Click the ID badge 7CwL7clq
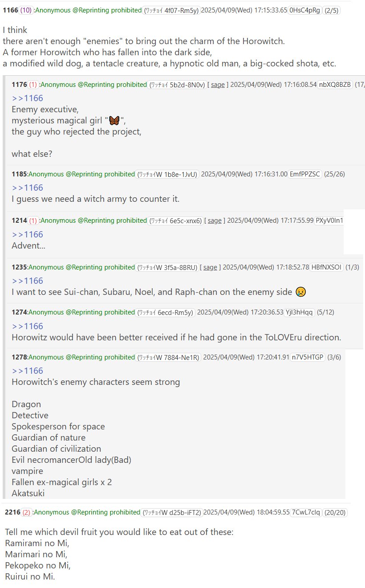 [x=306, y=513]
